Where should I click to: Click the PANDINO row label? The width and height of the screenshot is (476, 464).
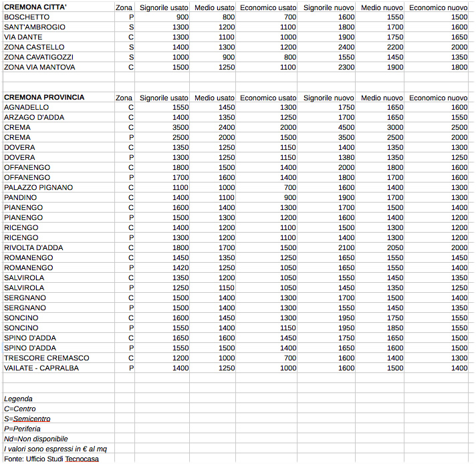tap(20, 197)
